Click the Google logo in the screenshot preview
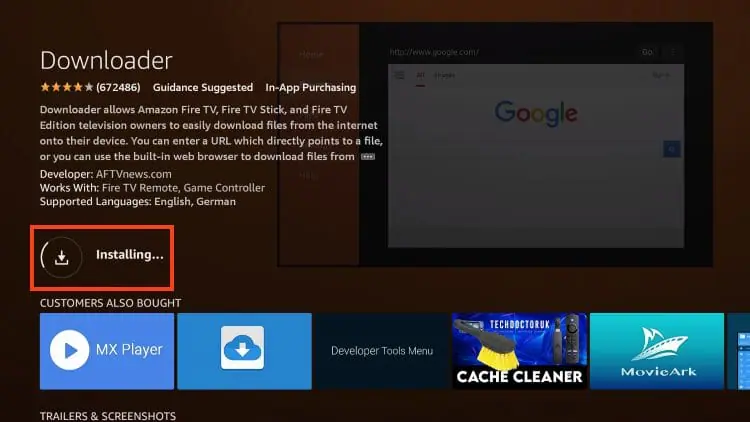 click(x=535, y=112)
